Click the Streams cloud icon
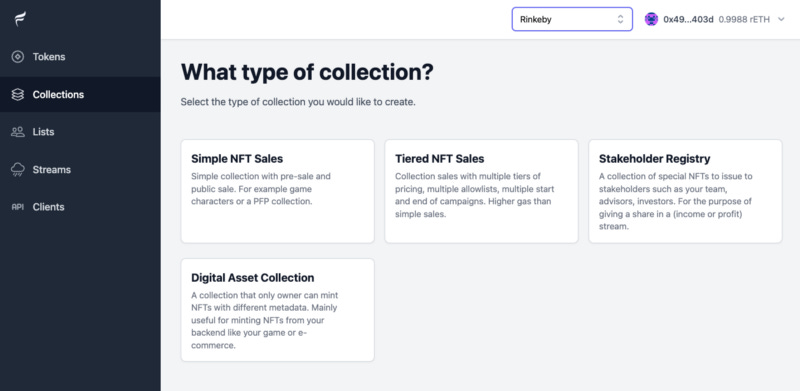This screenshot has height=391, width=800. 18,169
